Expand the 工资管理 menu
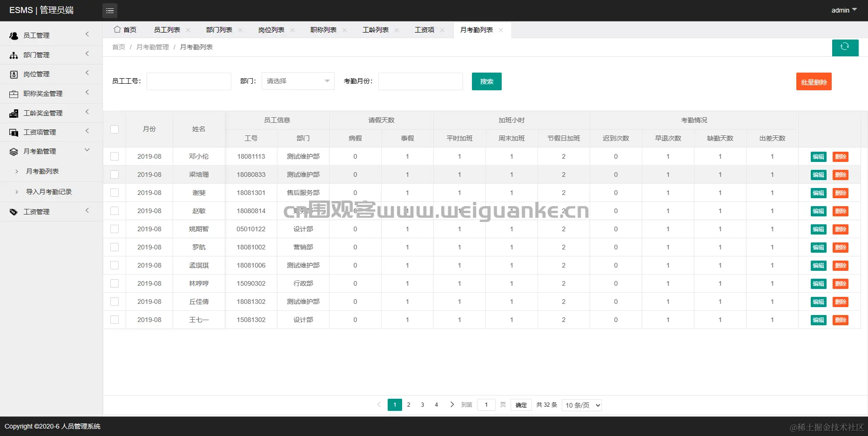This screenshot has height=436, width=868. pos(87,211)
